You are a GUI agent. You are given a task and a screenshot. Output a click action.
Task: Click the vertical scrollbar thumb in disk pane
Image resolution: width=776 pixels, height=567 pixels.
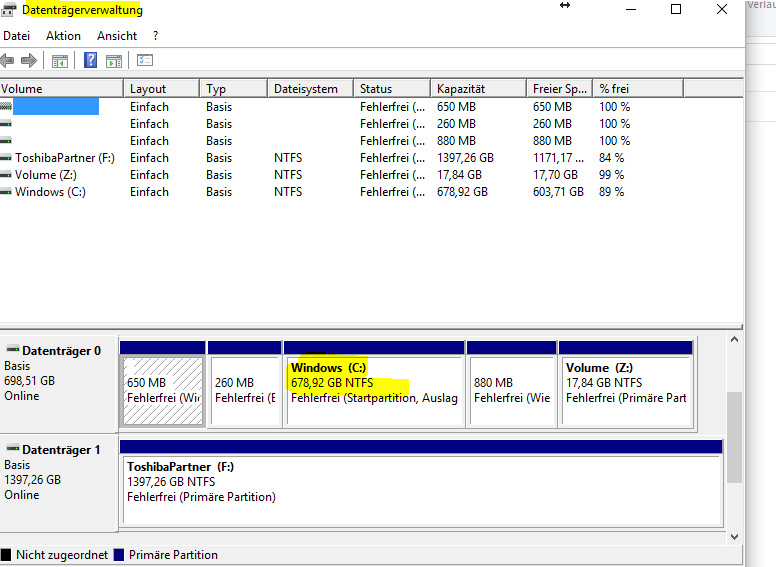pos(734,437)
